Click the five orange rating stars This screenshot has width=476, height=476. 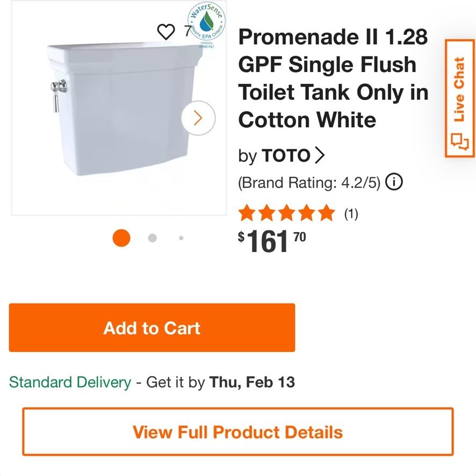286,213
